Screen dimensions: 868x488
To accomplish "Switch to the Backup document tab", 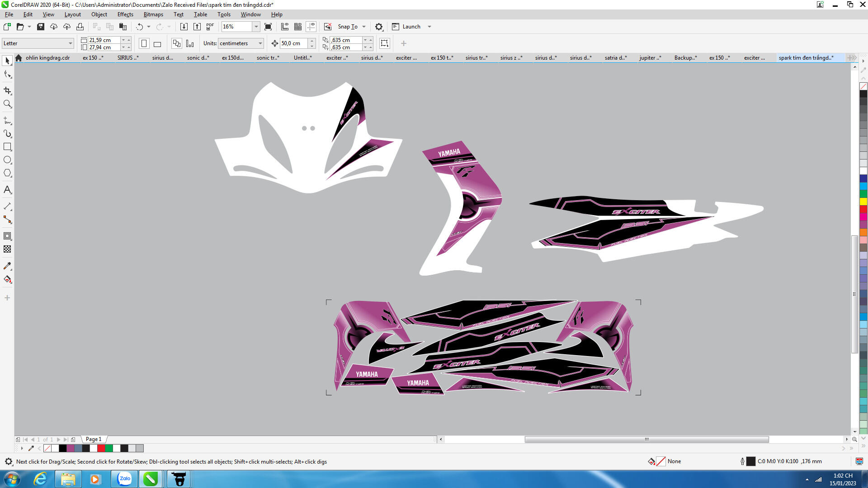I will 685,58.
